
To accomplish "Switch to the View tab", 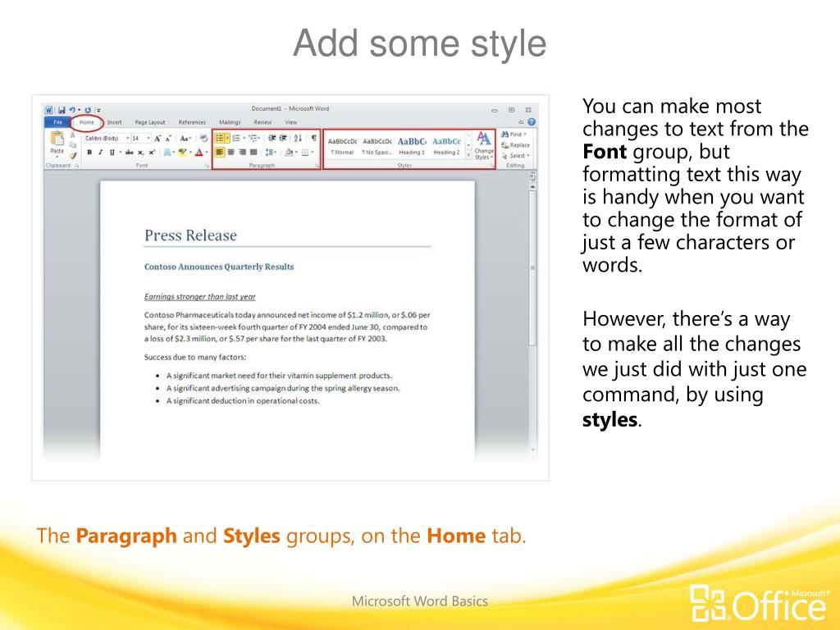I will point(291,122).
